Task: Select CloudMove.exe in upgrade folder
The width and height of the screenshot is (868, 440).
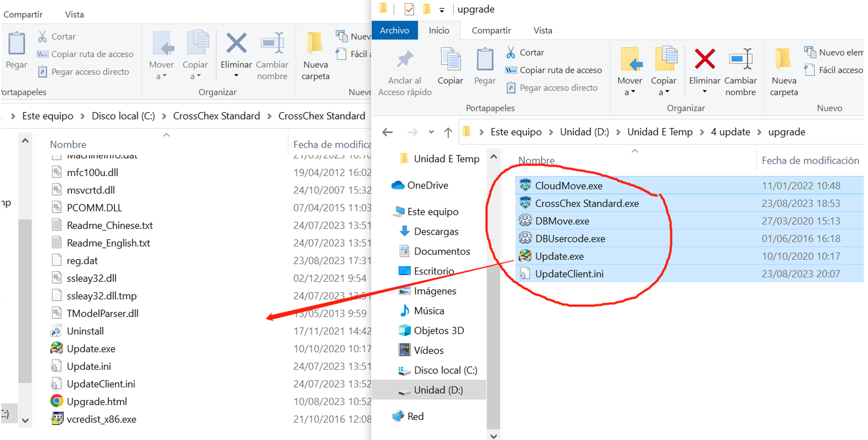Action: (x=689, y=186)
